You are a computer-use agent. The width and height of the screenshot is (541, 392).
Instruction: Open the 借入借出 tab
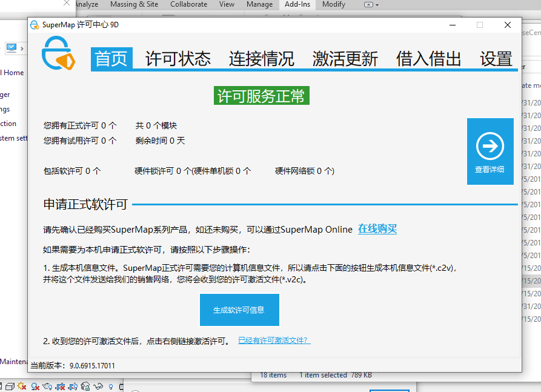[x=428, y=59]
